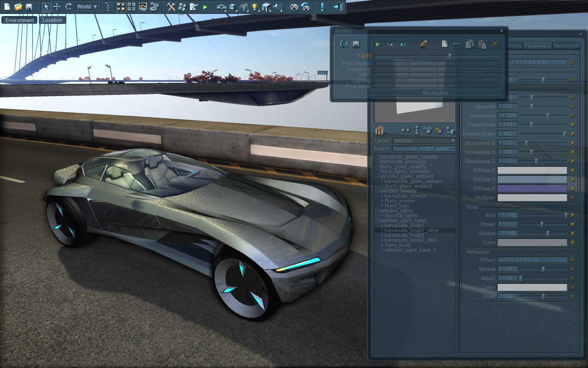Select the arrow selection tool
This screenshot has height=368, width=588.
point(46,7)
